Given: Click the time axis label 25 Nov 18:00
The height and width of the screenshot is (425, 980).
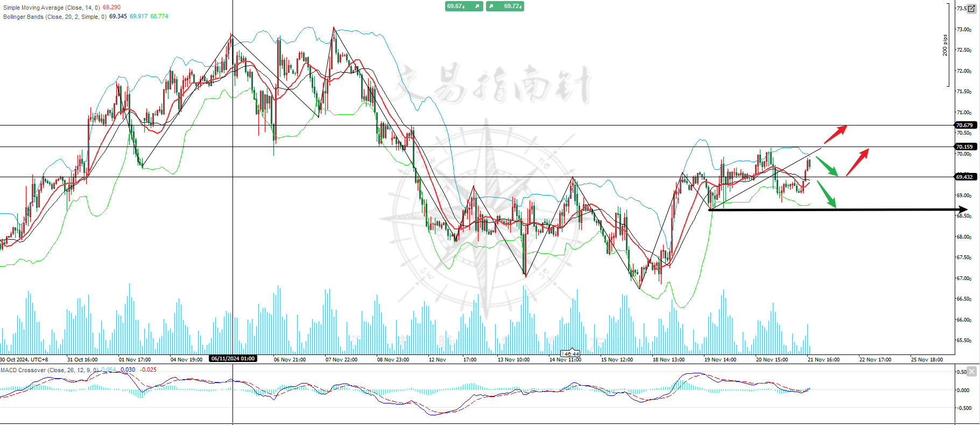Looking at the screenshot, I should [927, 359].
